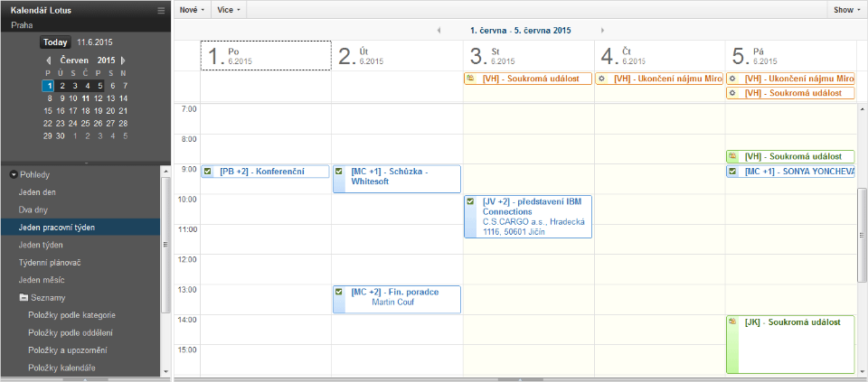The image size is (868, 382).
Task: Click previous week arrow above calendar
Action: click(x=439, y=30)
